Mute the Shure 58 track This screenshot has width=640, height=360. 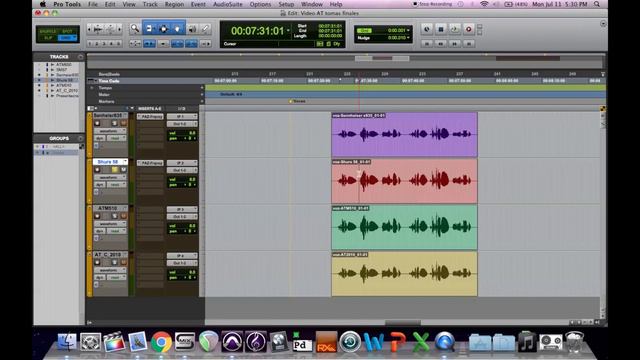pos(123,169)
